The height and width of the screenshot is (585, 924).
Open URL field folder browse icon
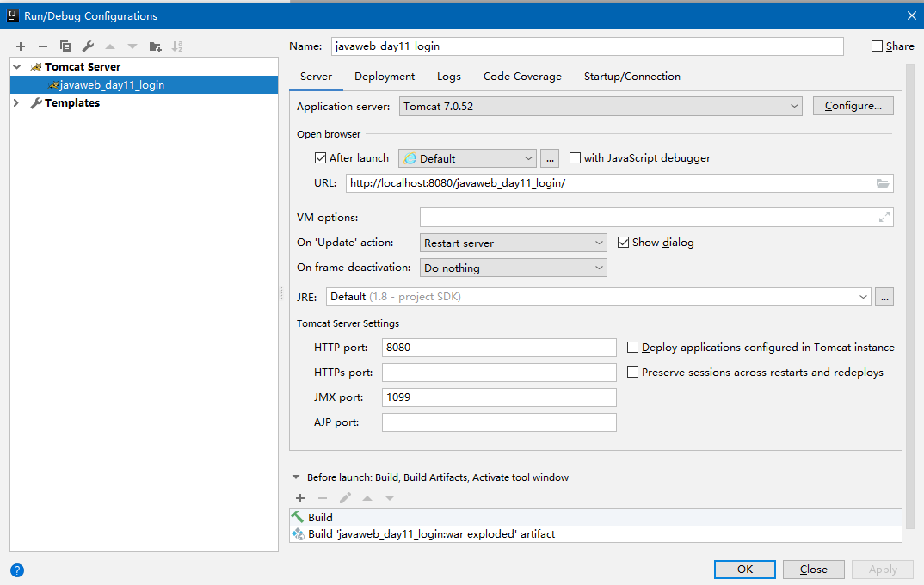[882, 183]
